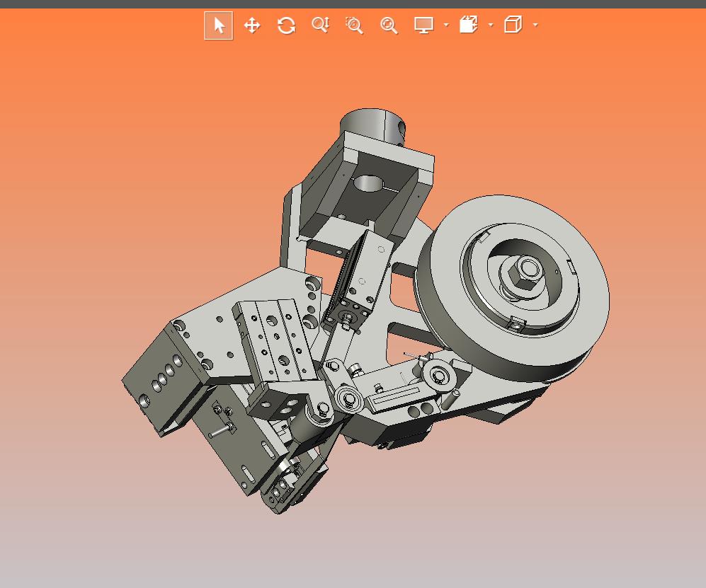Expand the display mode dropdown arrow
706x588 pixels.
pos(446,25)
